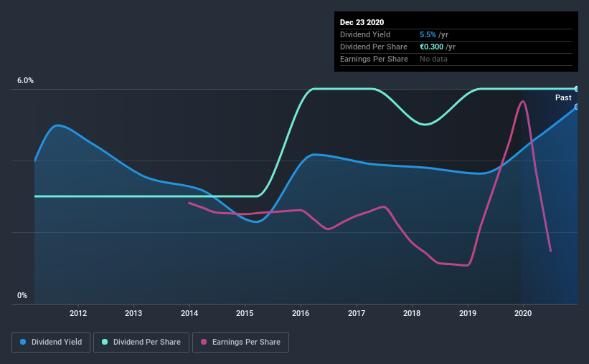589x364 pixels.
Task: Click the 2013 x-axis label
Action: point(133,313)
